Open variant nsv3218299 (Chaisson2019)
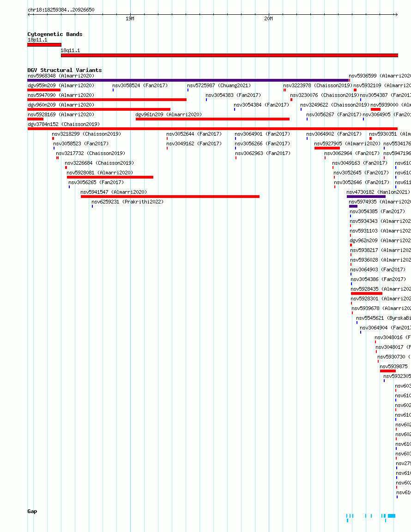Image resolution: width=411 pixels, height=532 pixels. [x=86, y=134]
